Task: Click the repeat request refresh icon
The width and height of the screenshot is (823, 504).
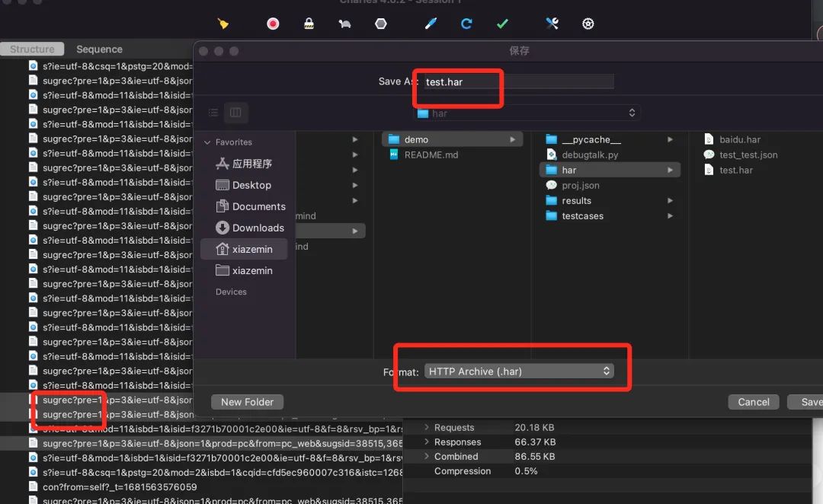Action: point(466,24)
